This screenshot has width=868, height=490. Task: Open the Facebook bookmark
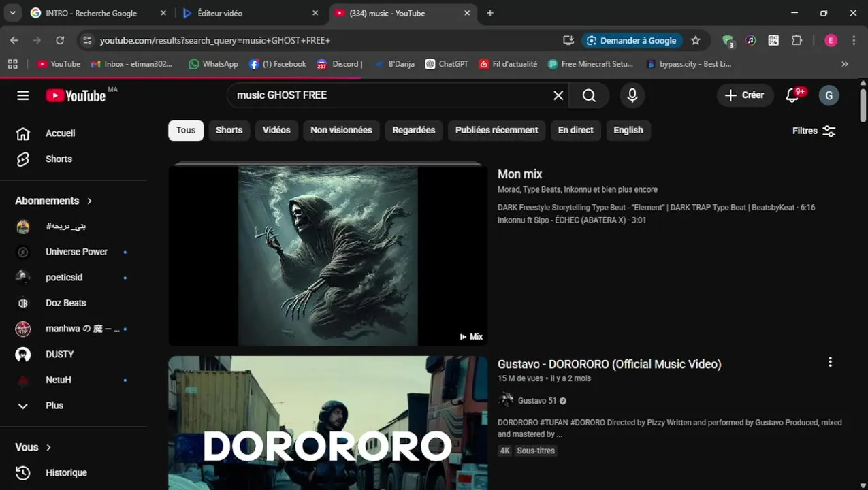click(278, 64)
